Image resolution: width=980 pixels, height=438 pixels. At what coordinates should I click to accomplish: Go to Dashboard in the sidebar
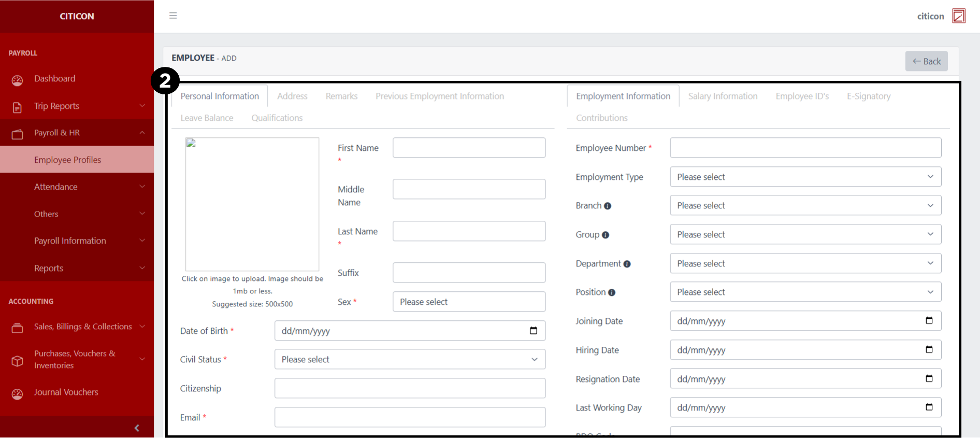tap(55, 79)
